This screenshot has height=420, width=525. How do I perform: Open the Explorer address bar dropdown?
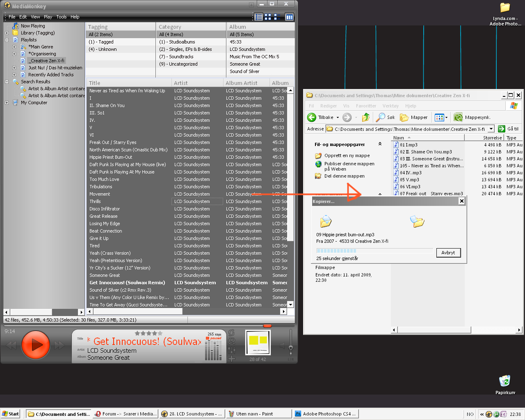click(491, 129)
